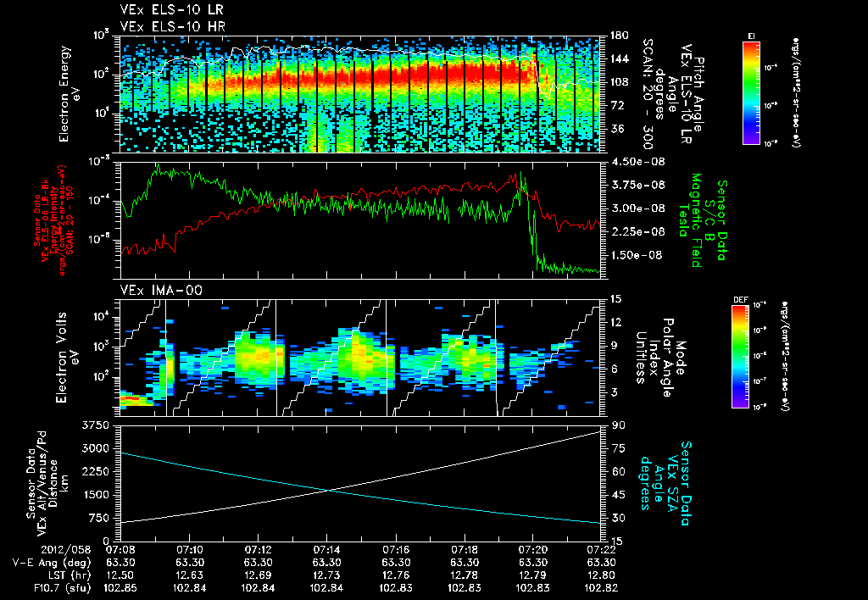Click the '07:20' time tick label
Viewport: 868px width, 600px height.
[x=532, y=550]
